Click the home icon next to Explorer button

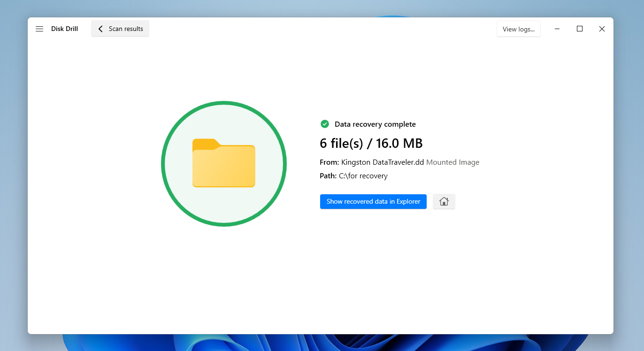tap(444, 201)
